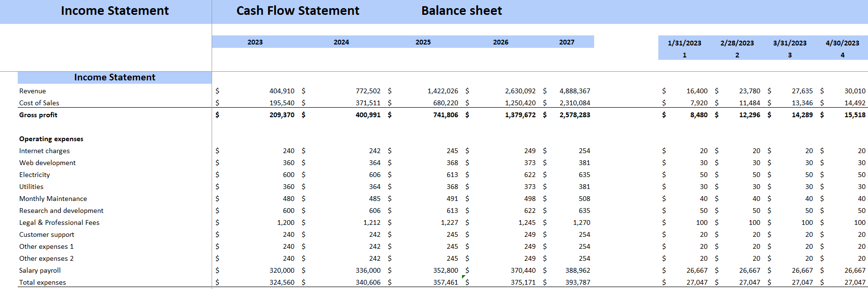
Task: Select the Internet charges row label
Action: click(45, 151)
